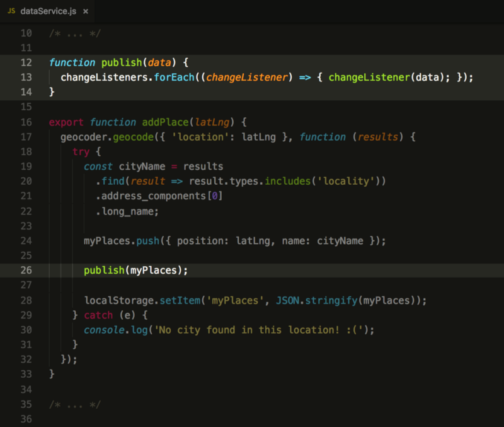Click 'geocode' method on line 17
Screen dimensions: 504x427
(133, 137)
